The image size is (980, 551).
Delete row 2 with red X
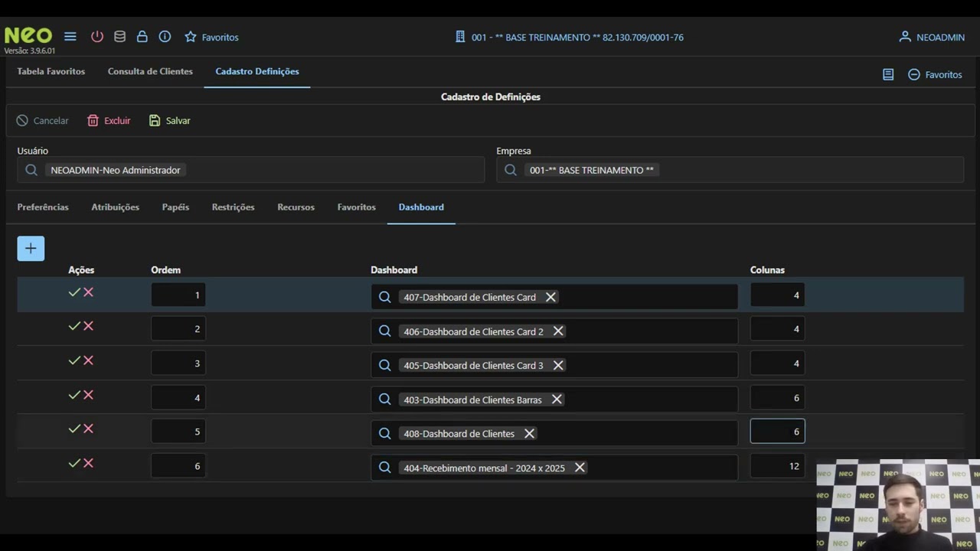point(89,326)
